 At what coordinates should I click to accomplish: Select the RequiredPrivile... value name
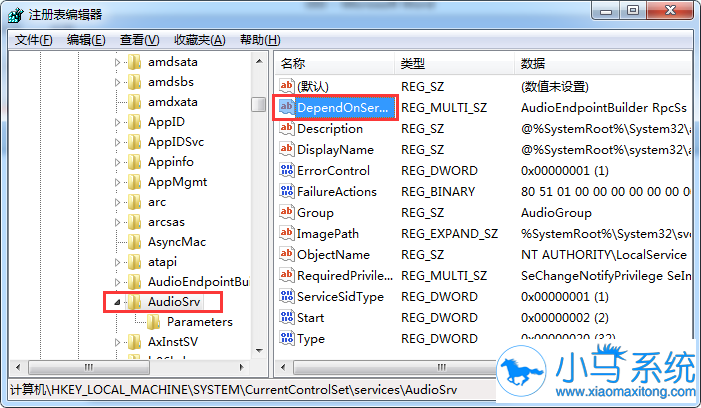click(x=345, y=275)
